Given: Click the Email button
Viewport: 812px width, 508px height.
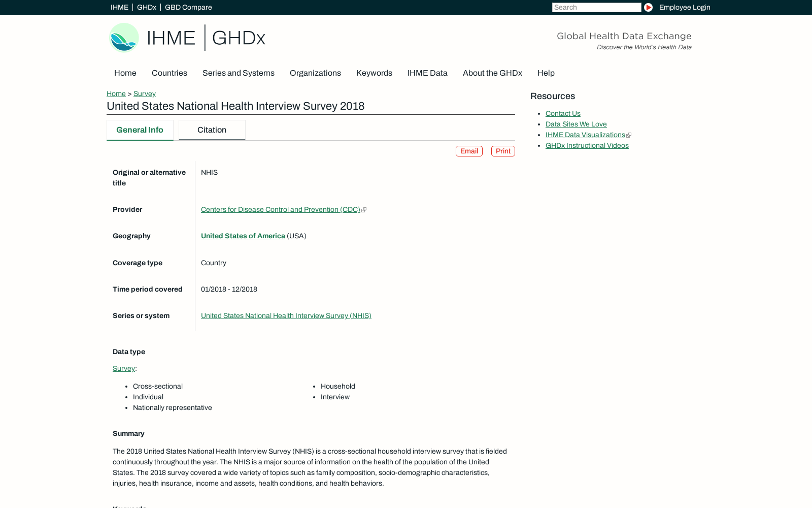Looking at the screenshot, I should point(469,151).
